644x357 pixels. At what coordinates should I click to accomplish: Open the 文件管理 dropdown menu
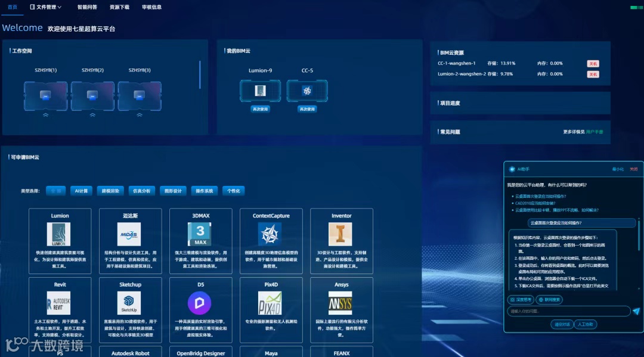click(45, 7)
